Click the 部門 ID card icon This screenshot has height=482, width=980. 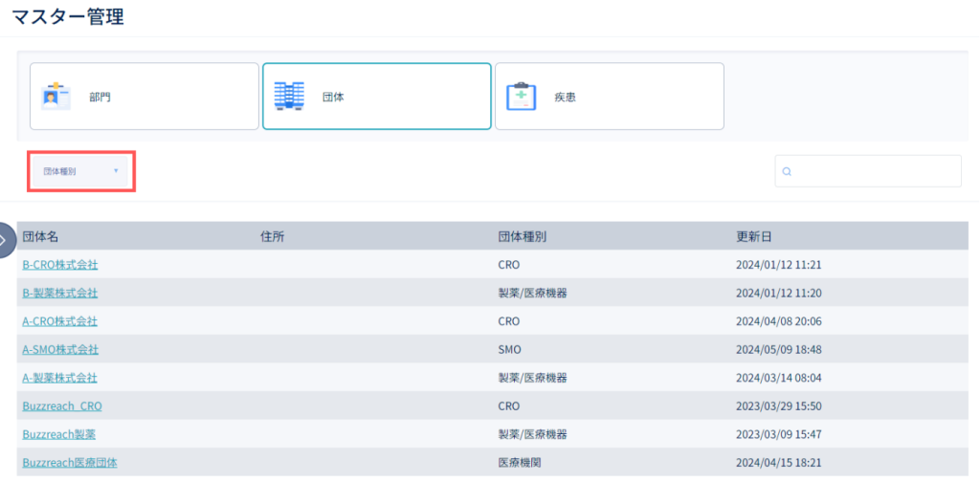[x=56, y=97]
